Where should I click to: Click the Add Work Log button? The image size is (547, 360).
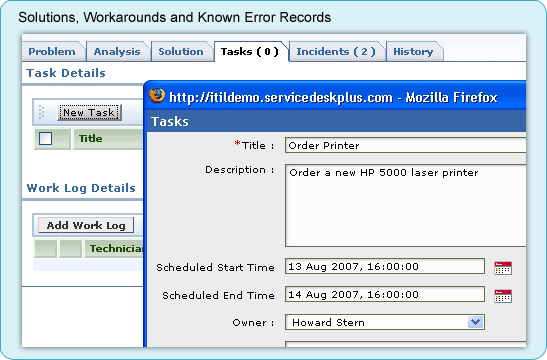pos(86,225)
